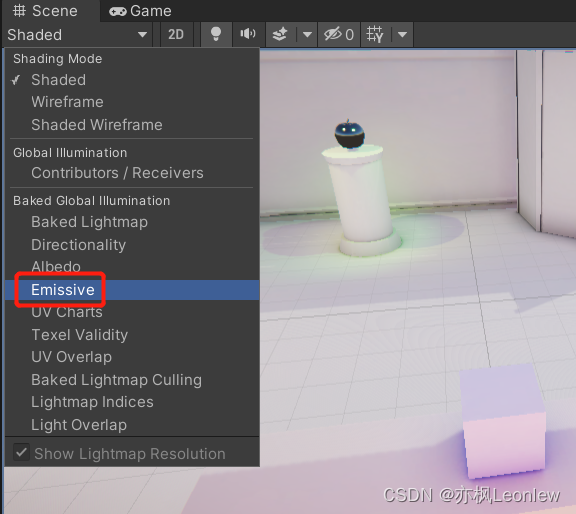Image resolution: width=576 pixels, height=514 pixels.
Task: Toggle scene lighting bulb icon
Action: (x=216, y=35)
